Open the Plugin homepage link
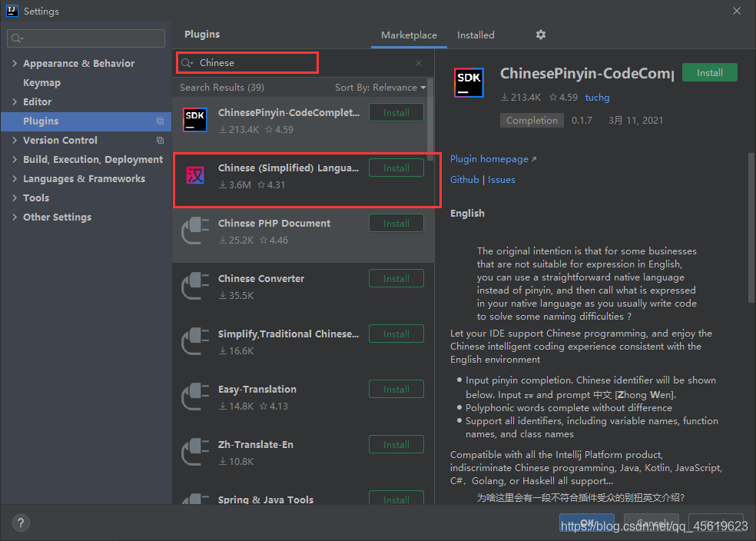The width and height of the screenshot is (756, 541). 489,158
